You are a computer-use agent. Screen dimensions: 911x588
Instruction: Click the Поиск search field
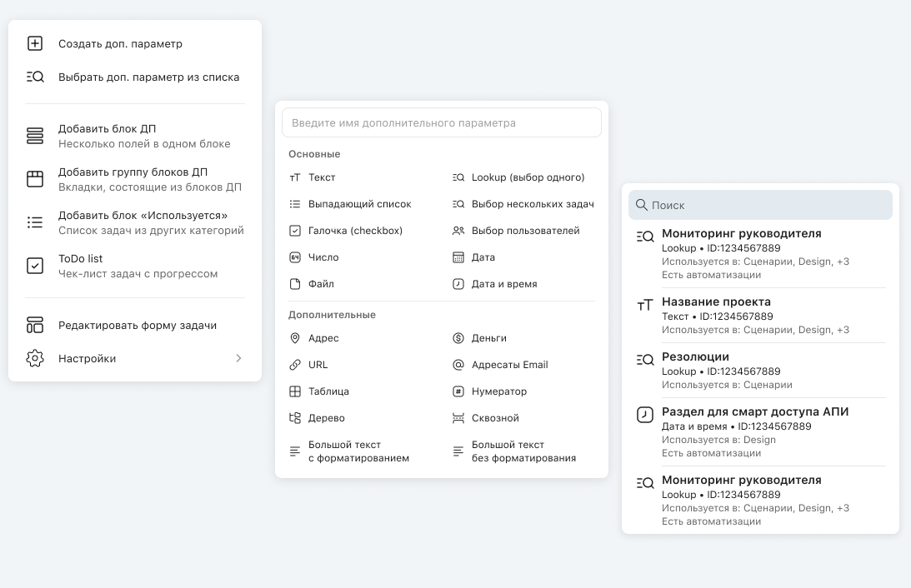[760, 205]
